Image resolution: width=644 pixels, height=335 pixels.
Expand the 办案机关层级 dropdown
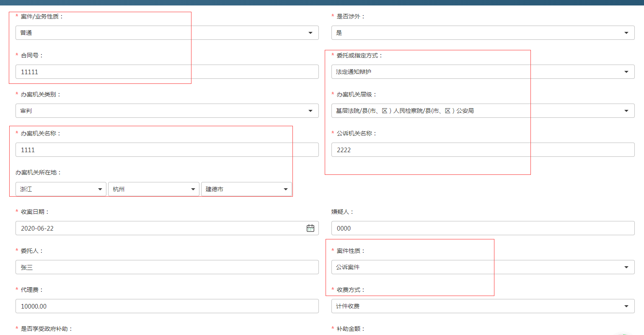pos(483,111)
